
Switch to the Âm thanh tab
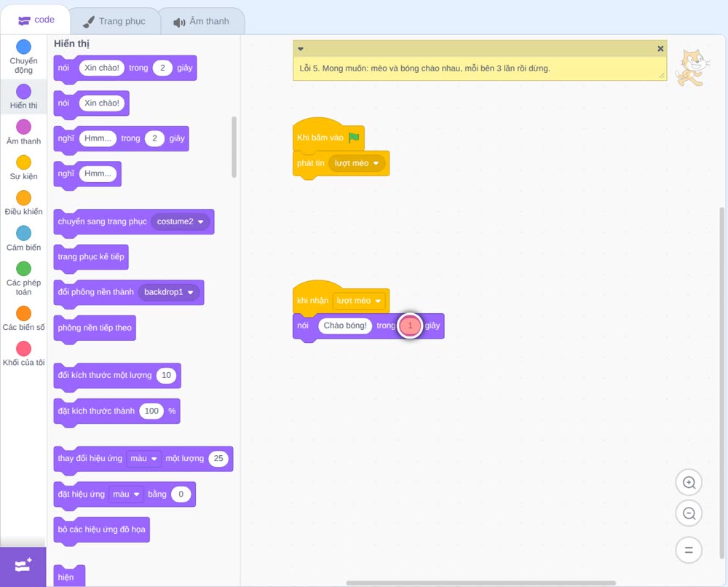click(x=202, y=21)
